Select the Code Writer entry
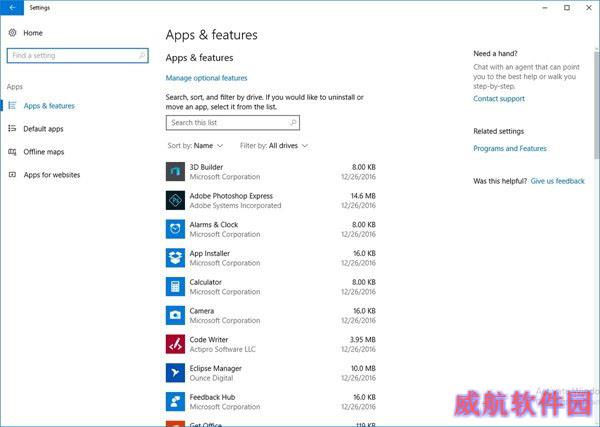Image resolution: width=600 pixels, height=427 pixels. [x=271, y=344]
